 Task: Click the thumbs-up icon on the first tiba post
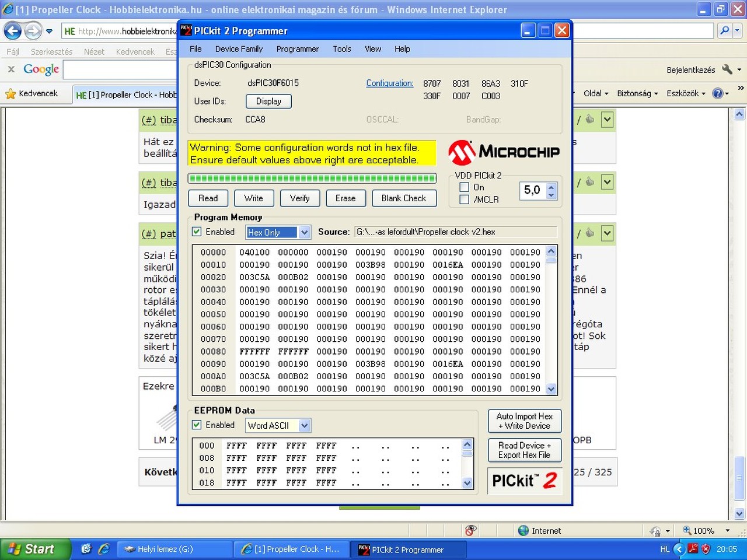(590, 120)
